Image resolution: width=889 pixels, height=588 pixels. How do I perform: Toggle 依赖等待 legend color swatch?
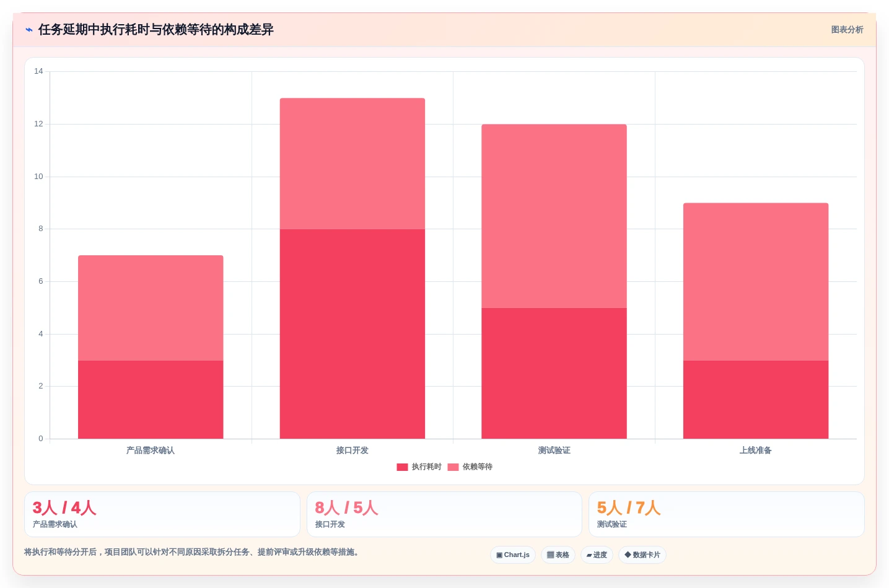click(453, 467)
